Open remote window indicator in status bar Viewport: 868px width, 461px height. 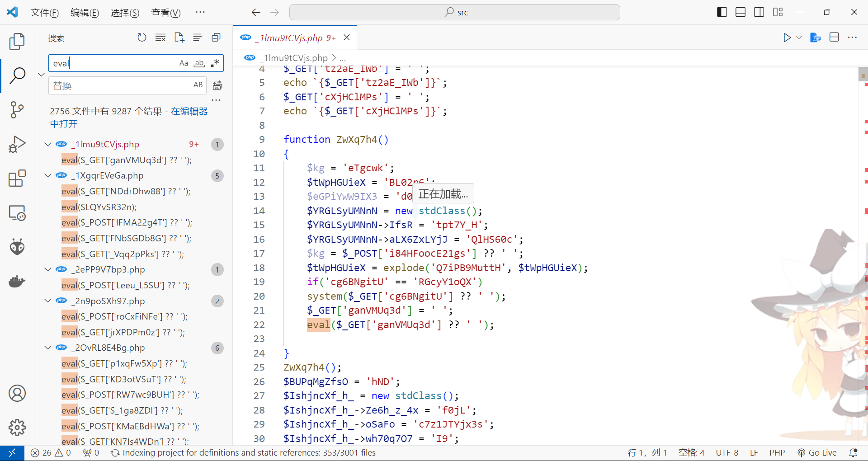point(12,452)
